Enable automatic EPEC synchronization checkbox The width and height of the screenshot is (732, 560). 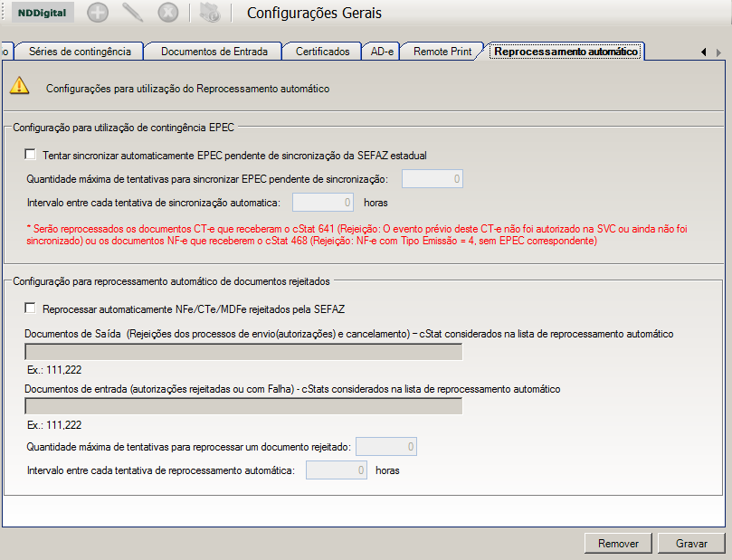click(31, 155)
